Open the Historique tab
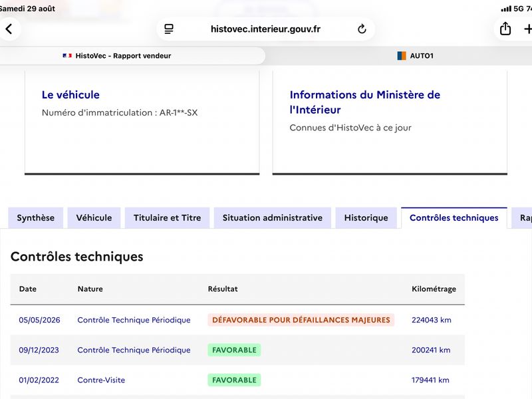This screenshot has height=399, width=532. click(x=366, y=218)
